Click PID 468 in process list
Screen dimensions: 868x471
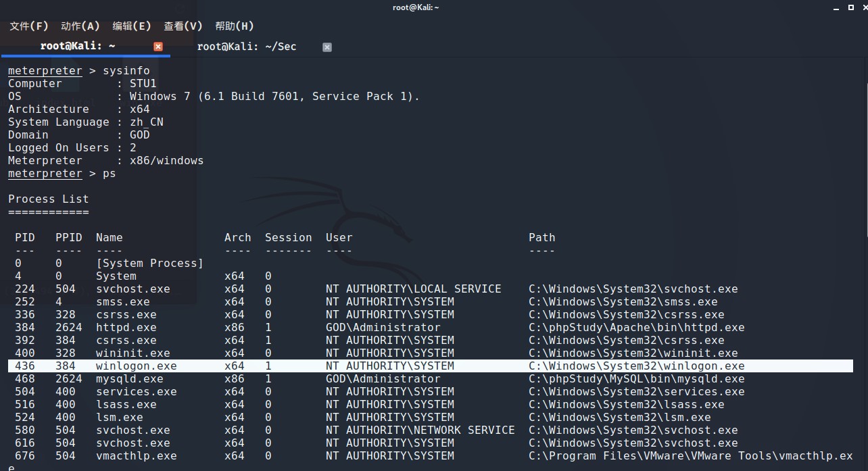point(25,379)
